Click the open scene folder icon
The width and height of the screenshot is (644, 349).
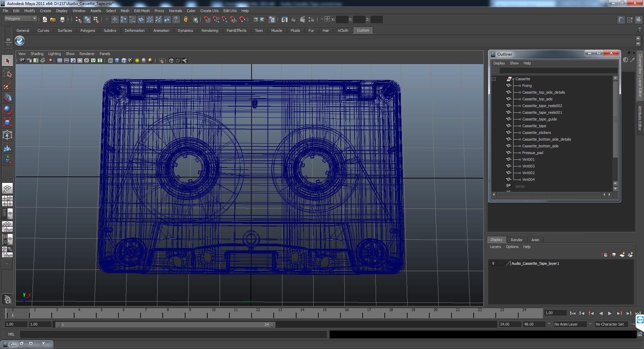[53, 19]
